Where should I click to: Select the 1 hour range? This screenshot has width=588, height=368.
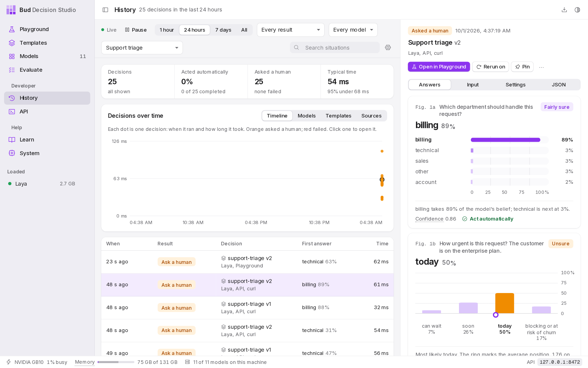(167, 30)
